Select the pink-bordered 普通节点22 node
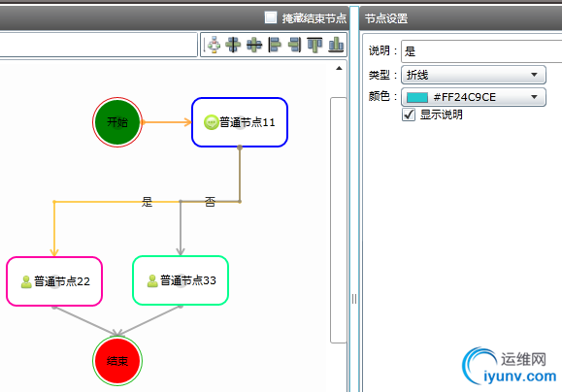This screenshot has width=562, height=392. point(54,281)
